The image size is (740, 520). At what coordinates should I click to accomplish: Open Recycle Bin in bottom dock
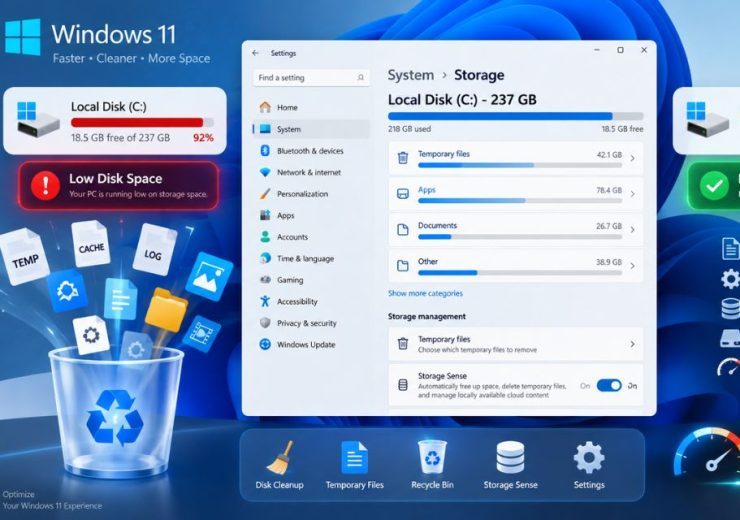(432, 457)
